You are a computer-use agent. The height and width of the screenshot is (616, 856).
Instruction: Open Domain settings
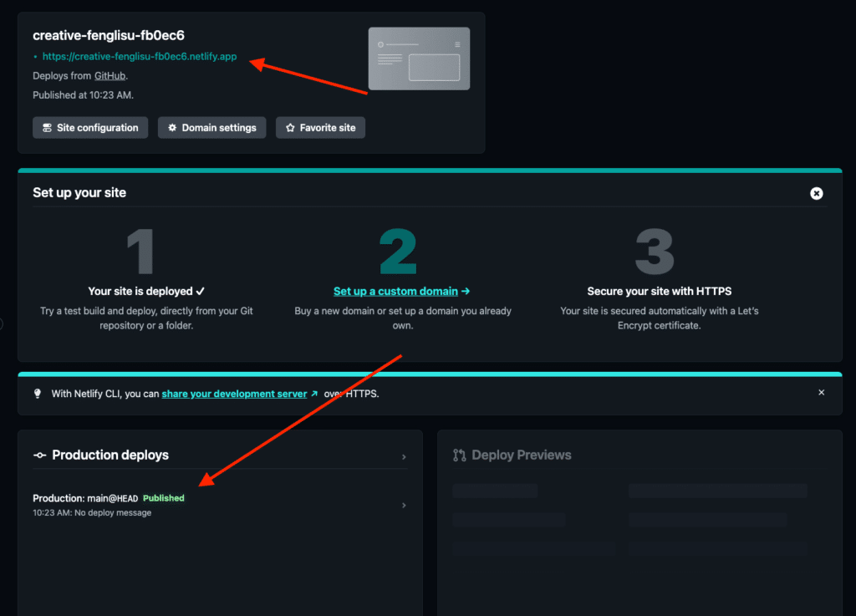[x=211, y=128]
